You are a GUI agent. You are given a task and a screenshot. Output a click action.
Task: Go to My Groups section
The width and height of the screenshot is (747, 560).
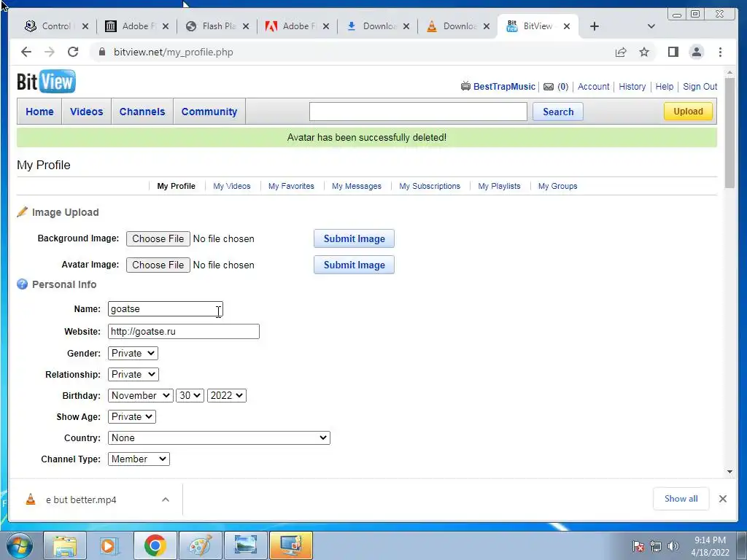pyautogui.click(x=557, y=186)
